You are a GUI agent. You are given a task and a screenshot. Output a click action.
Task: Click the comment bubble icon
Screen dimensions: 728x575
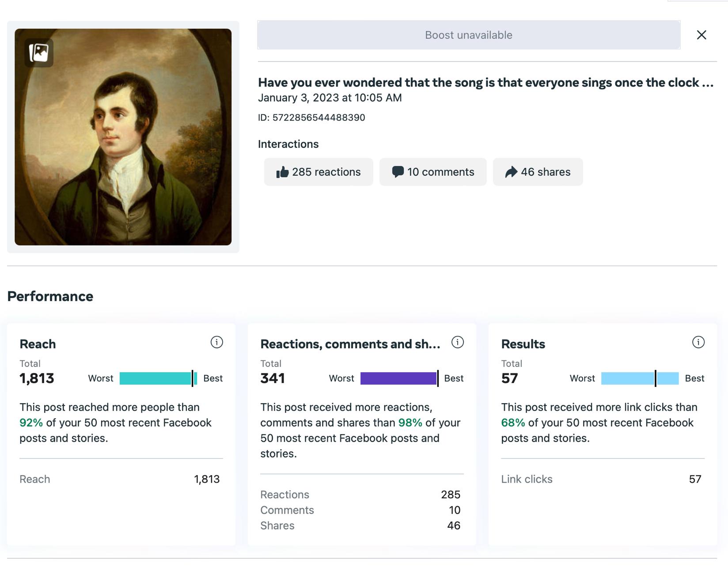coord(398,172)
